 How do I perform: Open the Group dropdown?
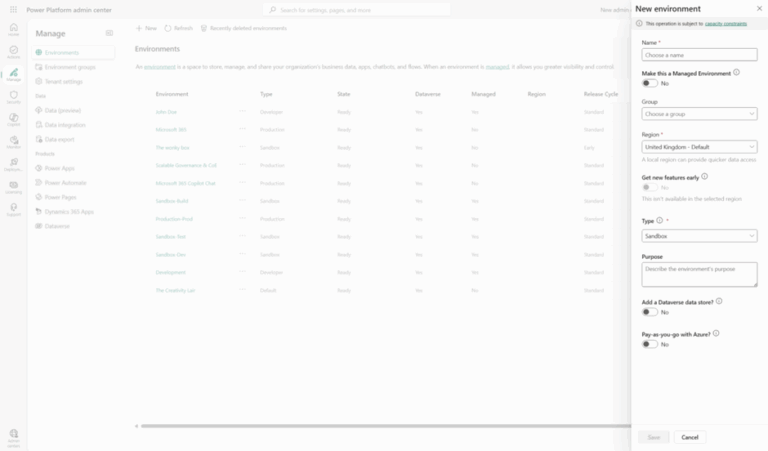(x=699, y=114)
